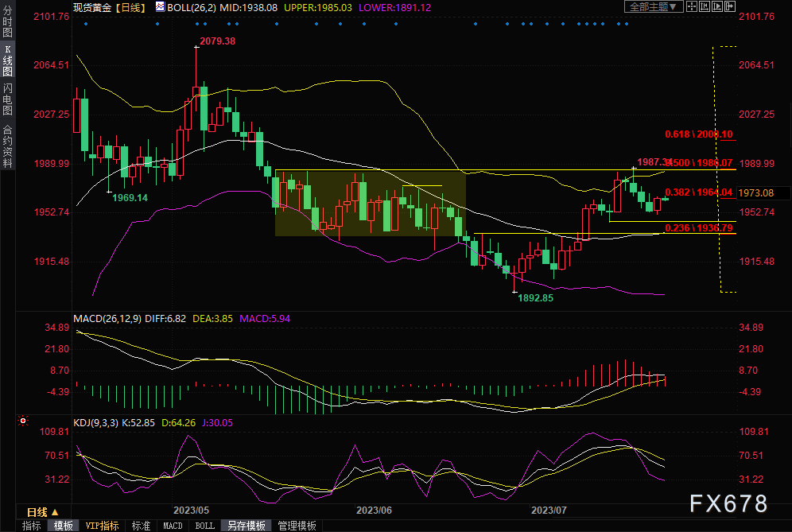792x532 pixels.
Task: Switch to the MACD template
Action: point(173,526)
